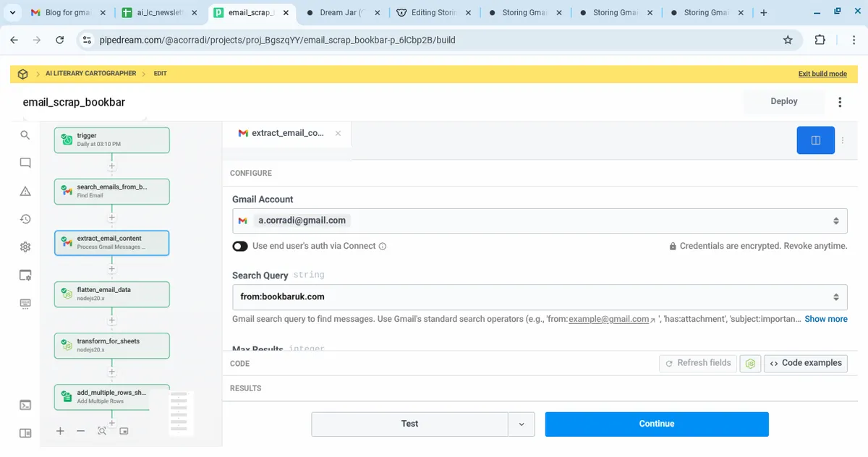Click the keyboard shortcuts sidebar icon

[25, 303]
